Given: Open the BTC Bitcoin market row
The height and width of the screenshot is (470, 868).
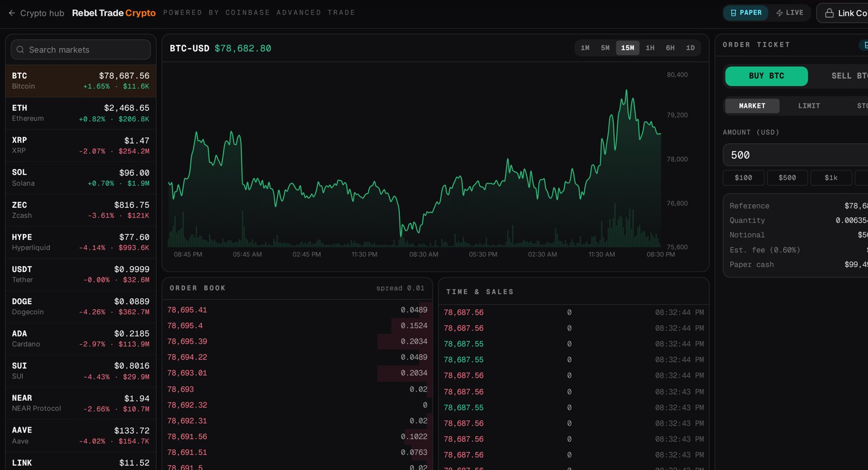Looking at the screenshot, I should (x=81, y=81).
